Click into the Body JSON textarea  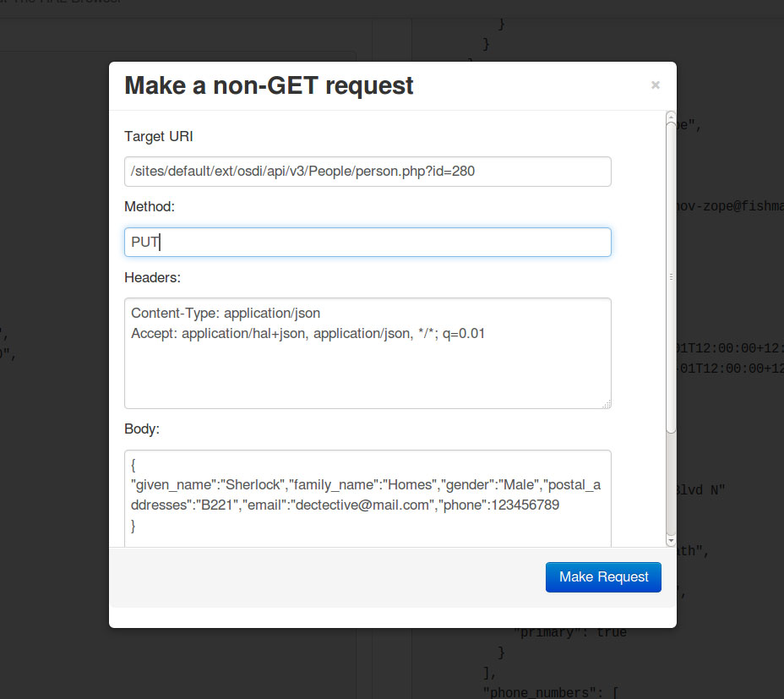click(x=367, y=532)
